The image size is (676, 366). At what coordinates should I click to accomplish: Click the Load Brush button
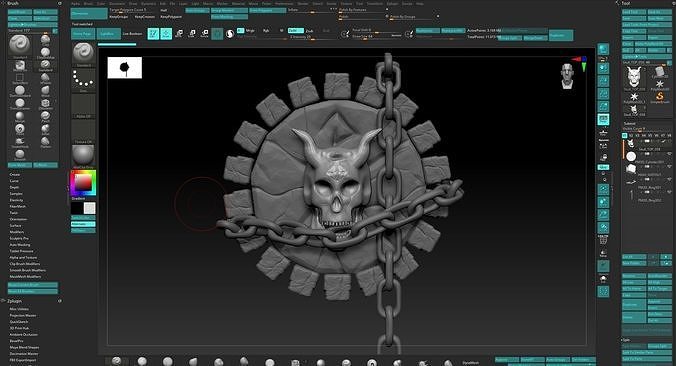click(20, 12)
